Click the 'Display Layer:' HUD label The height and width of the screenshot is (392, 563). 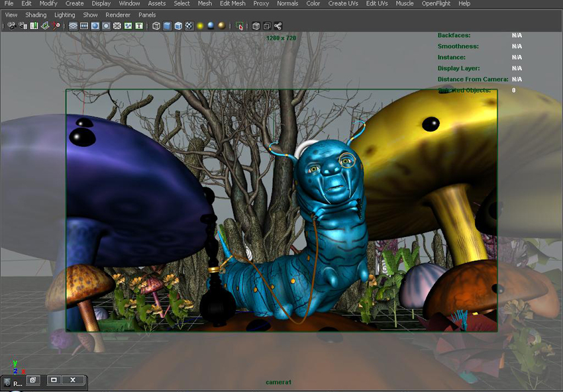(x=458, y=68)
